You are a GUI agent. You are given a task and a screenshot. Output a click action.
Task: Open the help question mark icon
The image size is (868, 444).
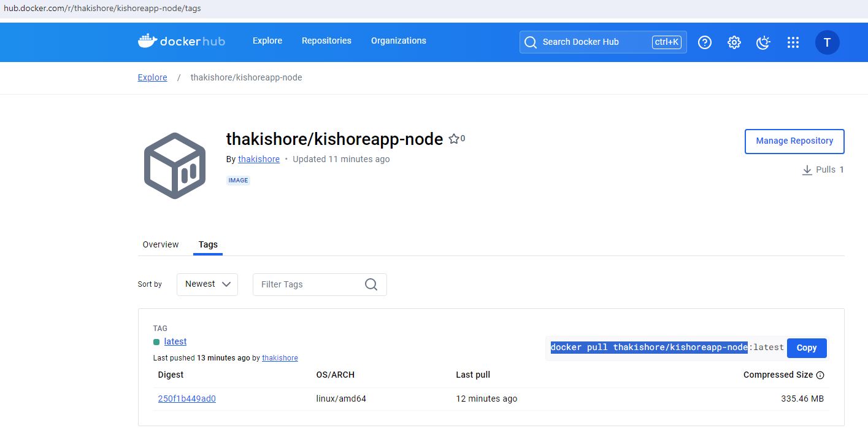click(705, 42)
